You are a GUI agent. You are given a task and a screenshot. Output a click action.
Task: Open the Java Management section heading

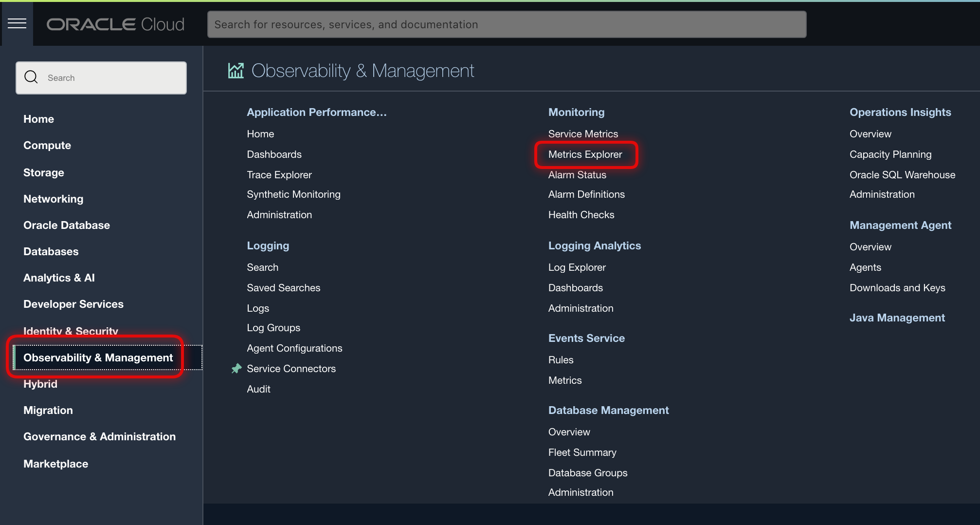point(897,317)
